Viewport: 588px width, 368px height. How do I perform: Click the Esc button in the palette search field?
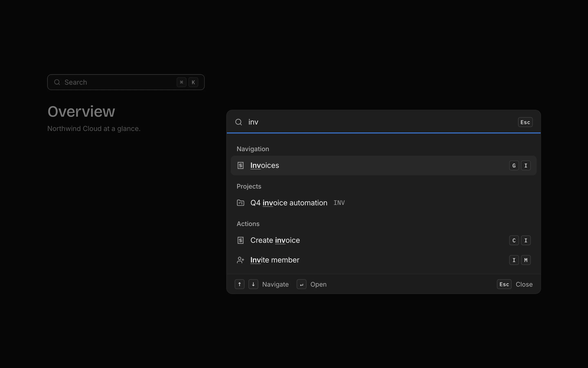525,122
